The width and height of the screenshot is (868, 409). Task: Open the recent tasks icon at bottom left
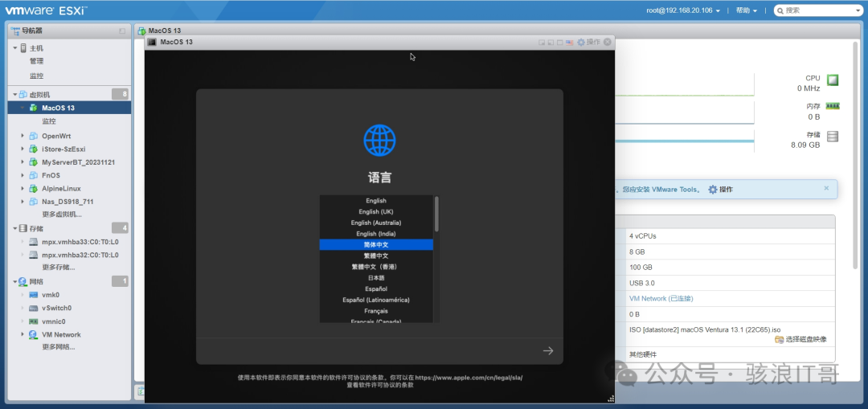pos(141,391)
